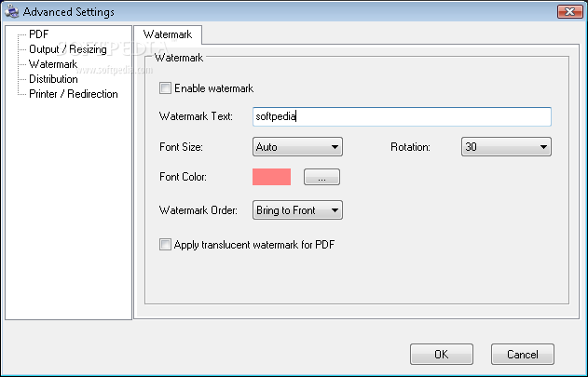Open the Font Size dropdown
The width and height of the screenshot is (588, 377).
[297, 146]
